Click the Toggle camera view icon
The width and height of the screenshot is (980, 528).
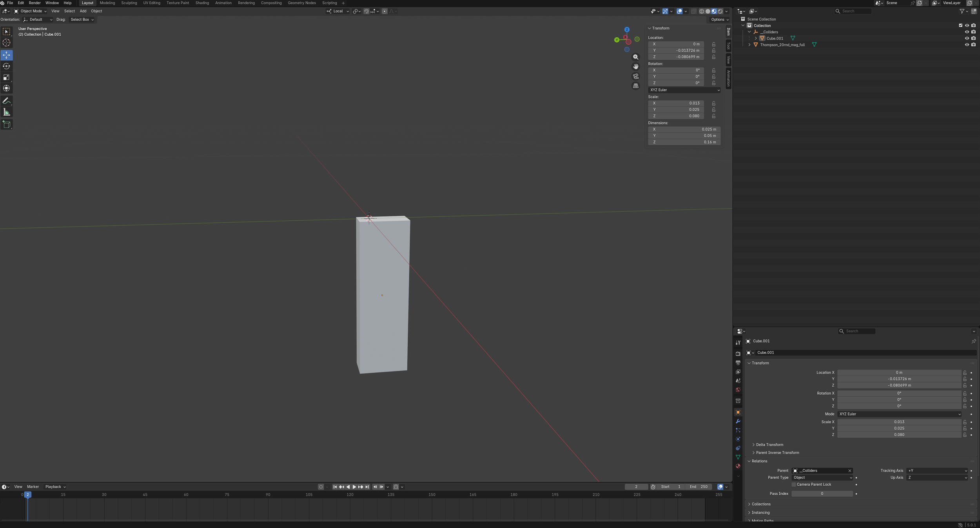[635, 76]
